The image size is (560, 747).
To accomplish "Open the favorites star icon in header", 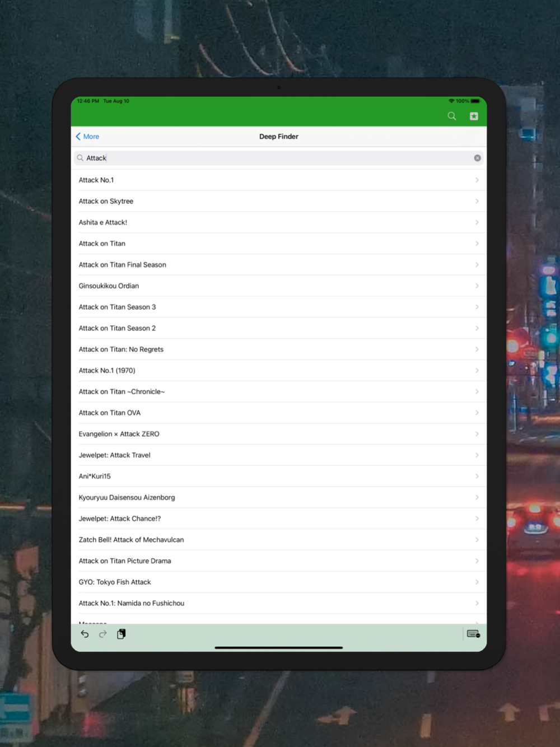I will (x=474, y=116).
